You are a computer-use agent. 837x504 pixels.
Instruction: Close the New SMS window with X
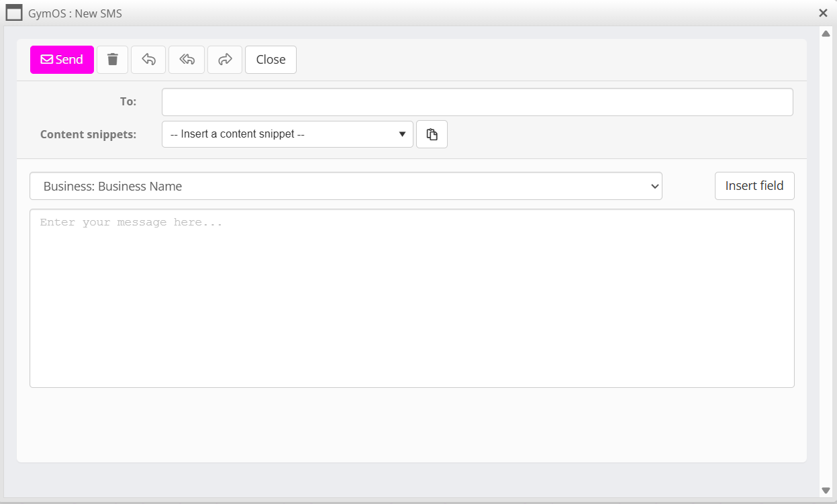coord(823,13)
